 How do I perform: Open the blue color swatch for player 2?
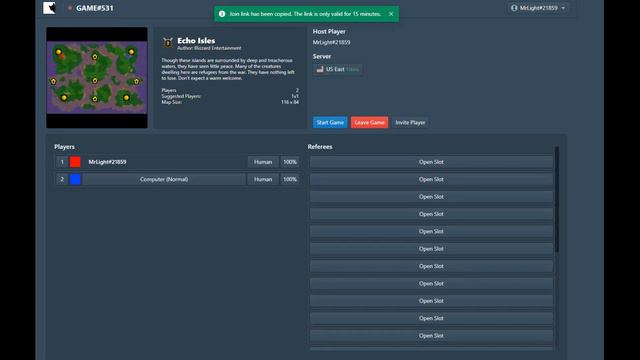[75, 179]
